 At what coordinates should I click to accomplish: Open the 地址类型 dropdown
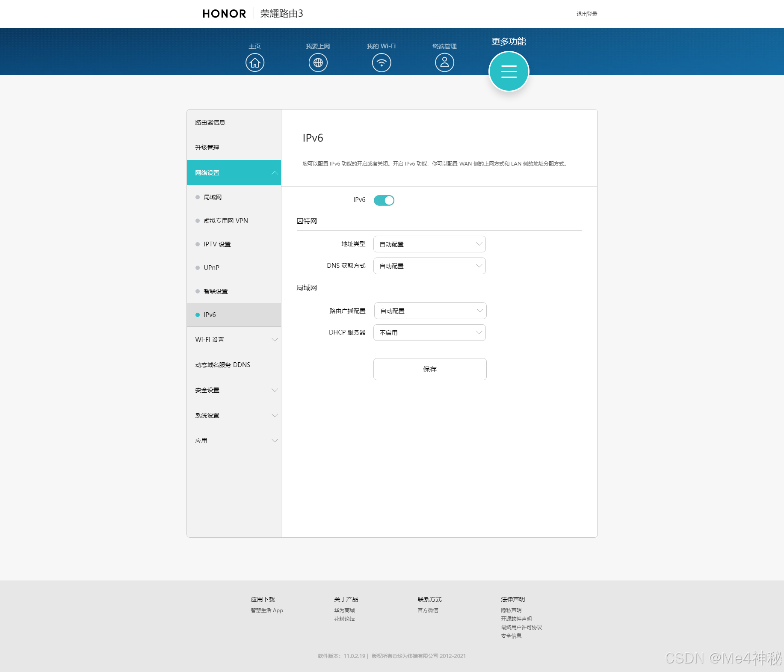coord(429,244)
